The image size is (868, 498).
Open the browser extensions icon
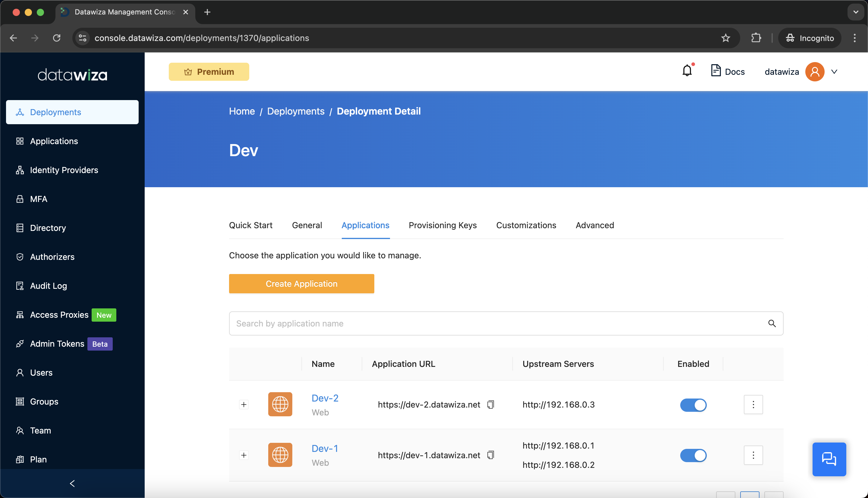coord(756,38)
